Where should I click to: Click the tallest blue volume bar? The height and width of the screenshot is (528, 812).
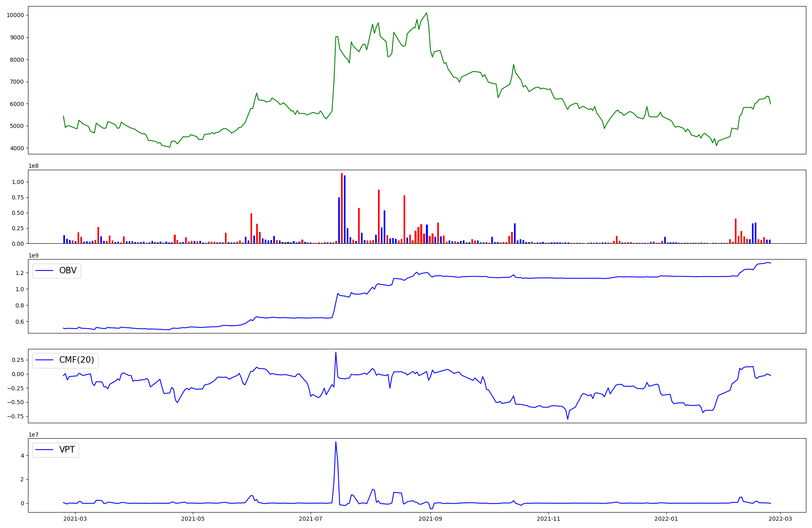pyautogui.click(x=345, y=210)
